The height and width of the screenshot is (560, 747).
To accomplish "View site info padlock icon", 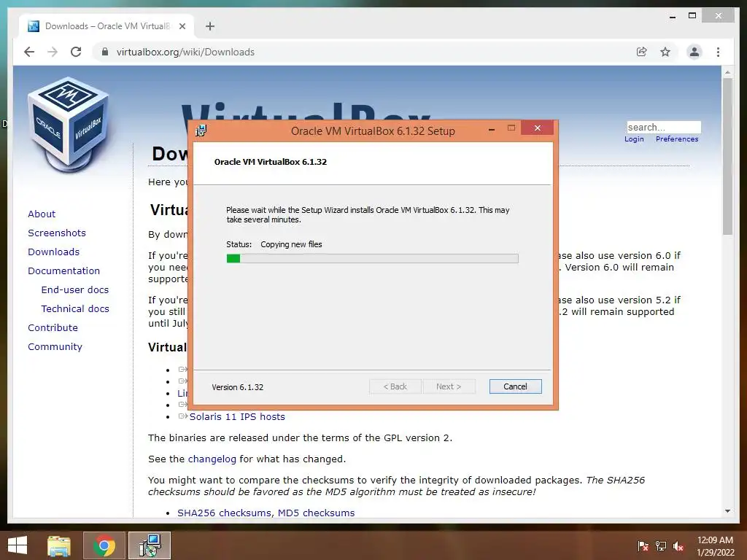I will tap(105, 52).
